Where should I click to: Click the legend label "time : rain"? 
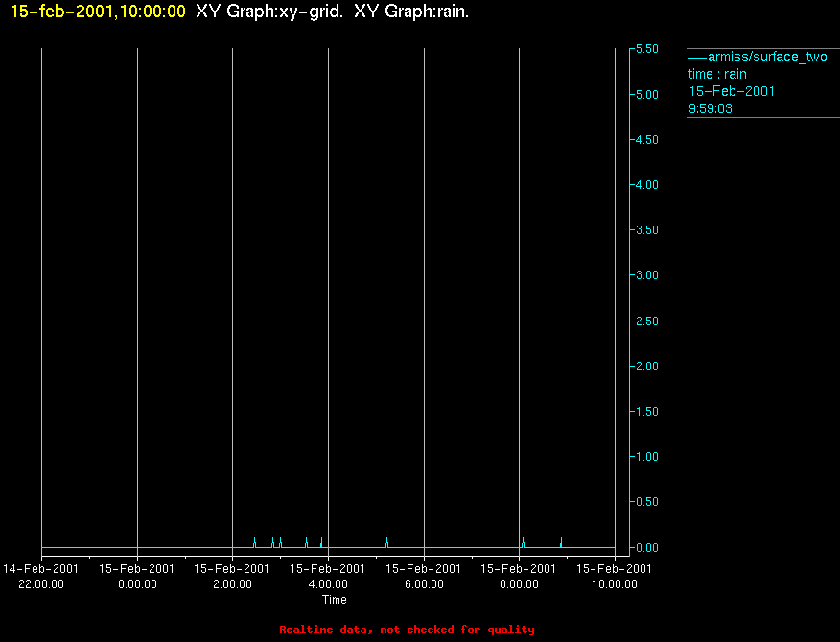[x=717, y=74]
